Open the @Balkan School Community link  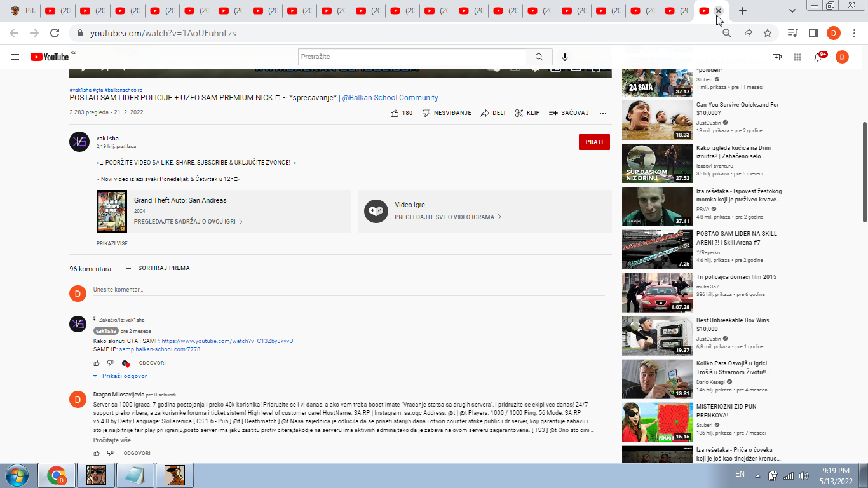tap(390, 98)
